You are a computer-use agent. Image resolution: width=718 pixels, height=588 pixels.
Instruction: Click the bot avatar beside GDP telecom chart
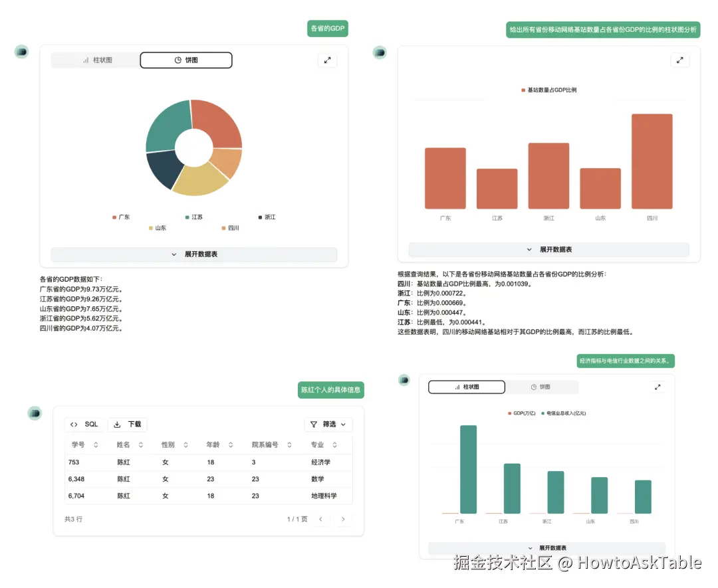404,379
